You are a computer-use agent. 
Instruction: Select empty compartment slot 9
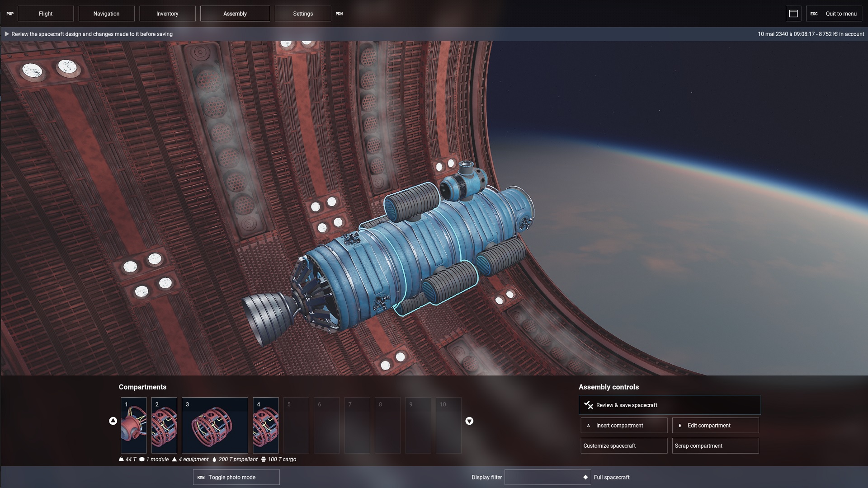(418, 425)
